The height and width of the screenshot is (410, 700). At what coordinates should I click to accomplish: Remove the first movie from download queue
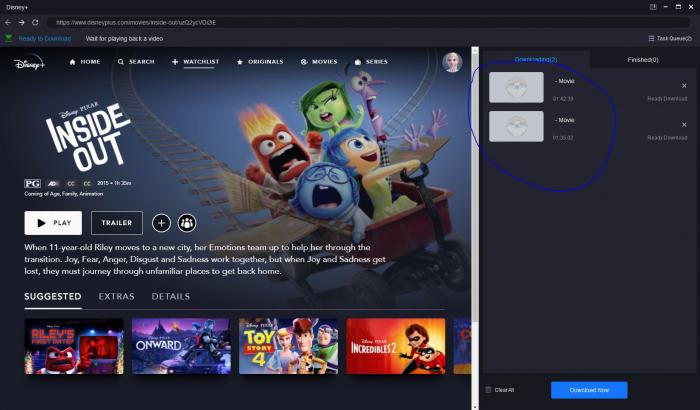pyautogui.click(x=684, y=84)
